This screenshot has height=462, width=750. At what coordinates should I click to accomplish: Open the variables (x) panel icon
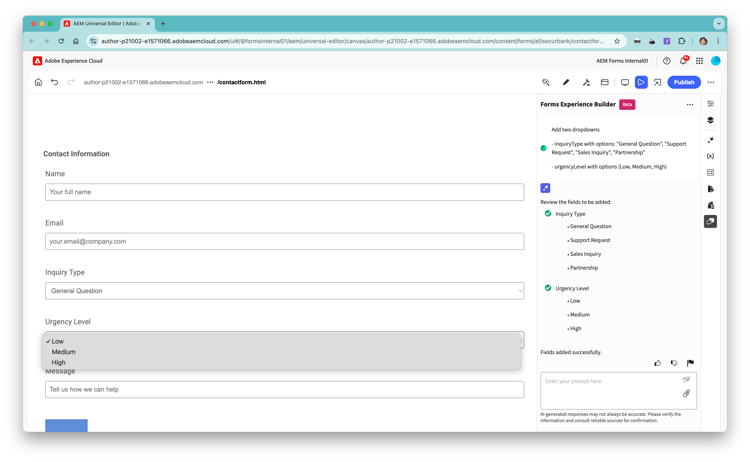pyautogui.click(x=710, y=156)
